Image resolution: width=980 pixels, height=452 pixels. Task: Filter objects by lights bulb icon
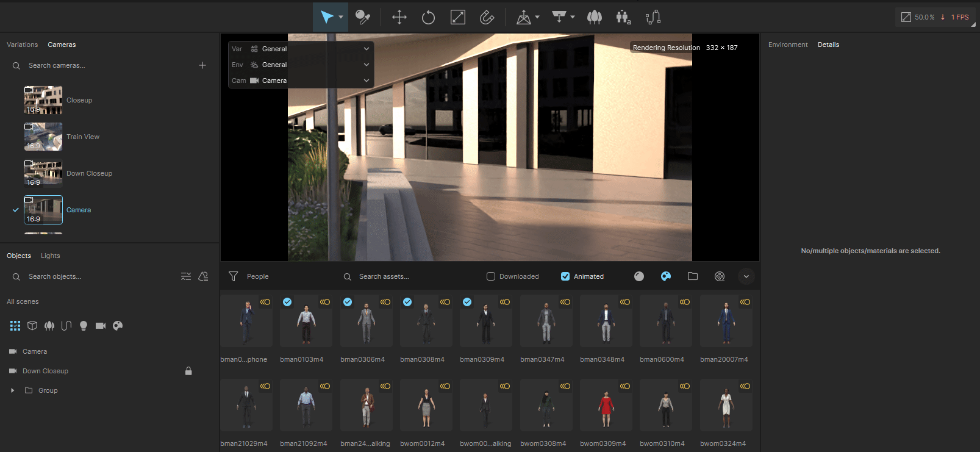click(84, 326)
